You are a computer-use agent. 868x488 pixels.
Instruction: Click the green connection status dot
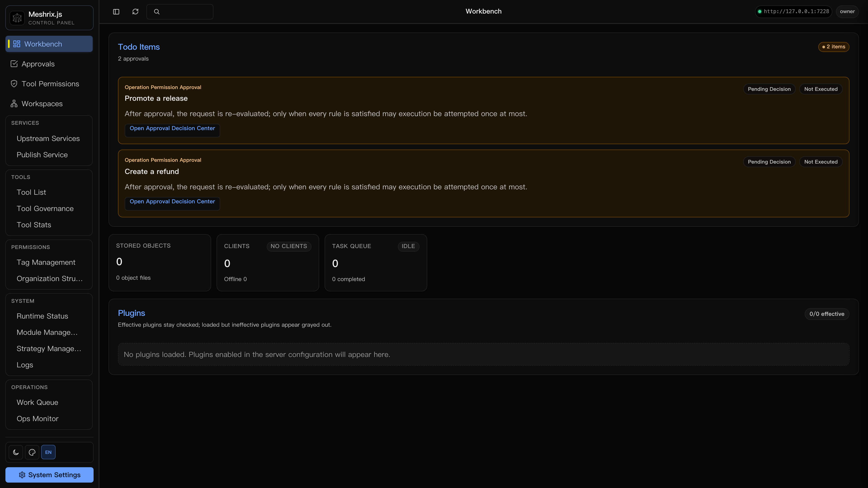pyautogui.click(x=760, y=12)
